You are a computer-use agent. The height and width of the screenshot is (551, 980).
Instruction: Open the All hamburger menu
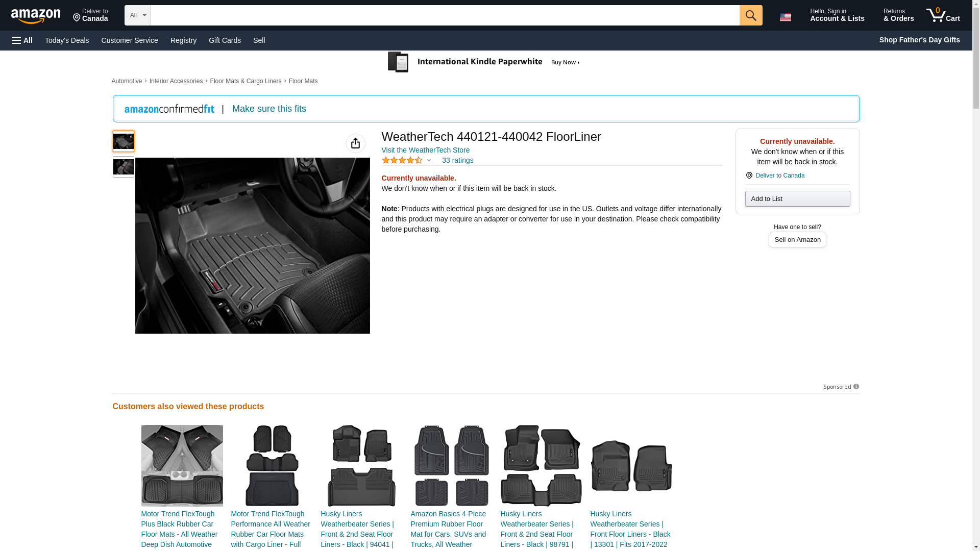click(x=22, y=40)
